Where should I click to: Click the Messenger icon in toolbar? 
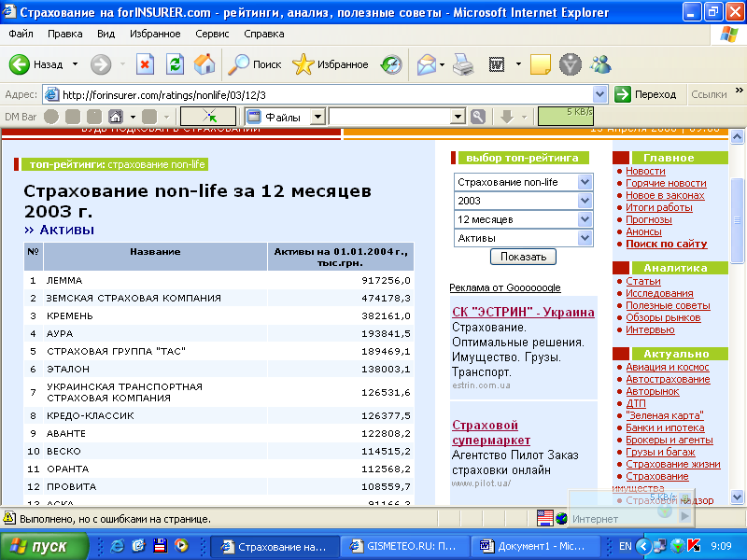pos(600,64)
